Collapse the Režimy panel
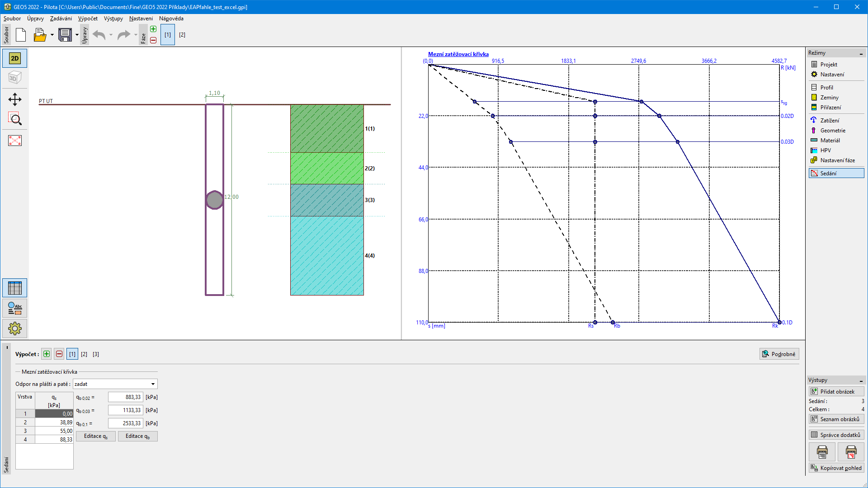868x488 pixels. (x=861, y=53)
